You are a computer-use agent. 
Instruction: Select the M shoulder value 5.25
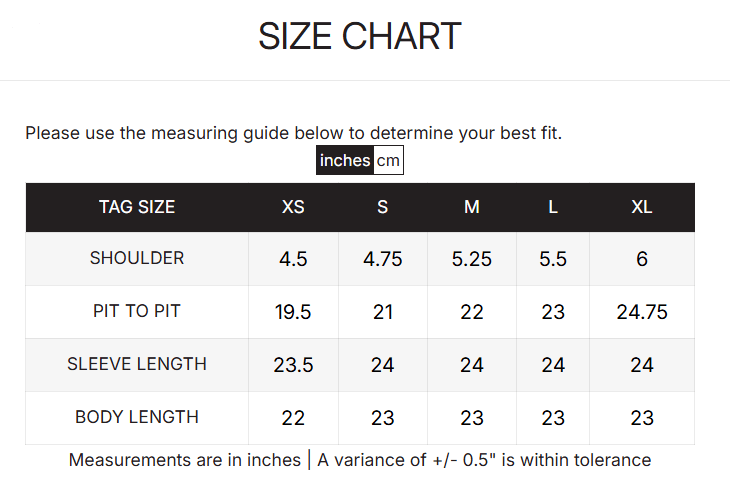tap(472, 259)
